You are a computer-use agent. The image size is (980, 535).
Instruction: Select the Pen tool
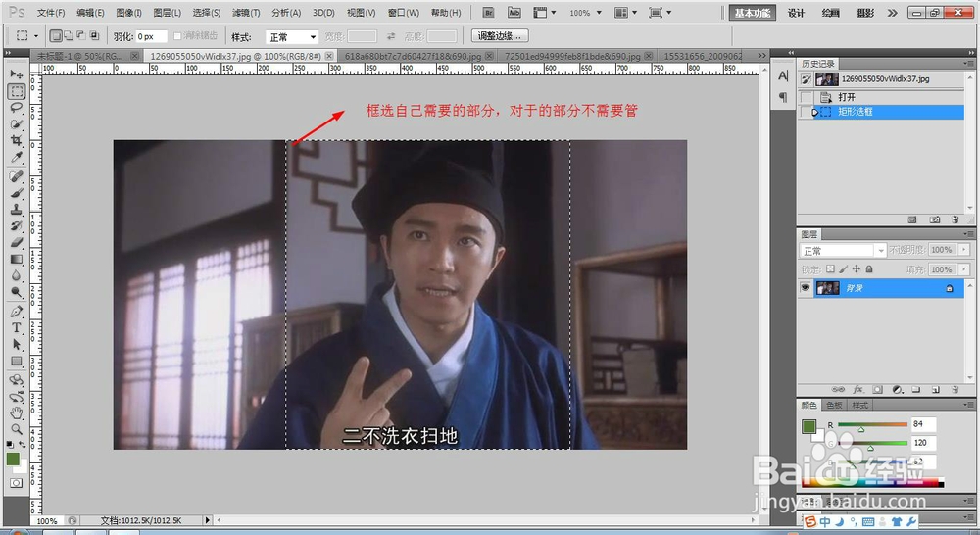17,312
